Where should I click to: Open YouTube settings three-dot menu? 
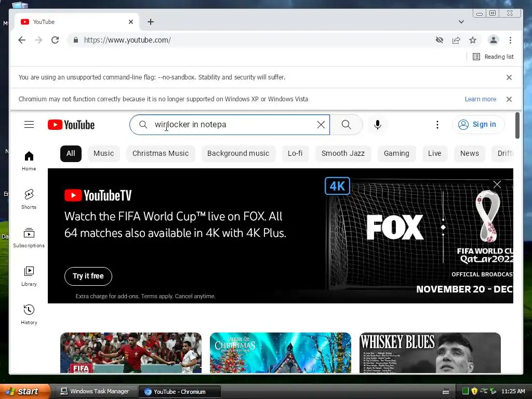pos(437,125)
